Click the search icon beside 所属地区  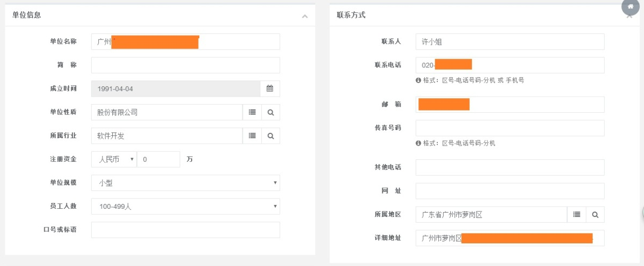pyautogui.click(x=595, y=215)
